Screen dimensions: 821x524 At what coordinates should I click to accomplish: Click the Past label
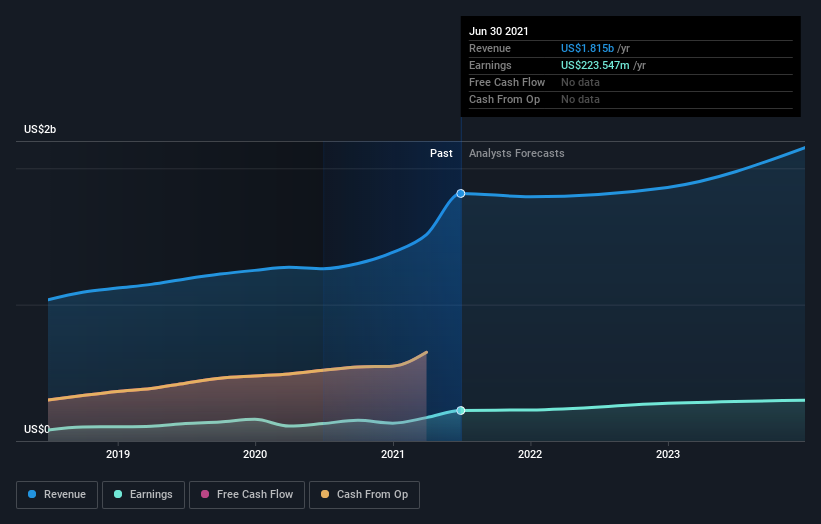[441, 153]
